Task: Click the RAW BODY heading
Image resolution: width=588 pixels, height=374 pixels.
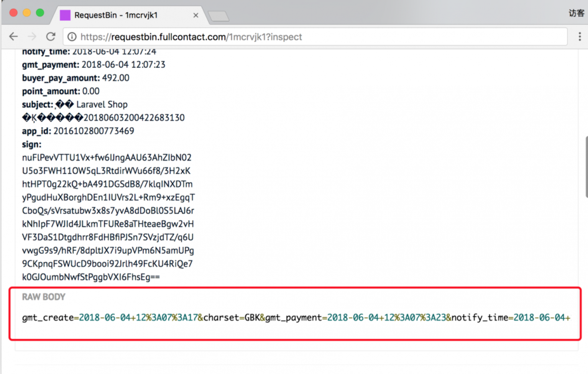Action: (x=44, y=297)
